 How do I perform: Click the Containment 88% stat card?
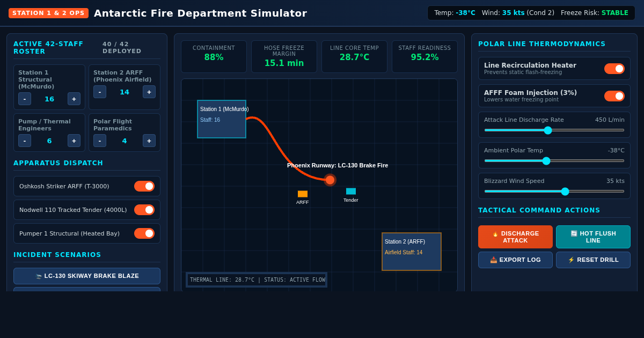214,57
